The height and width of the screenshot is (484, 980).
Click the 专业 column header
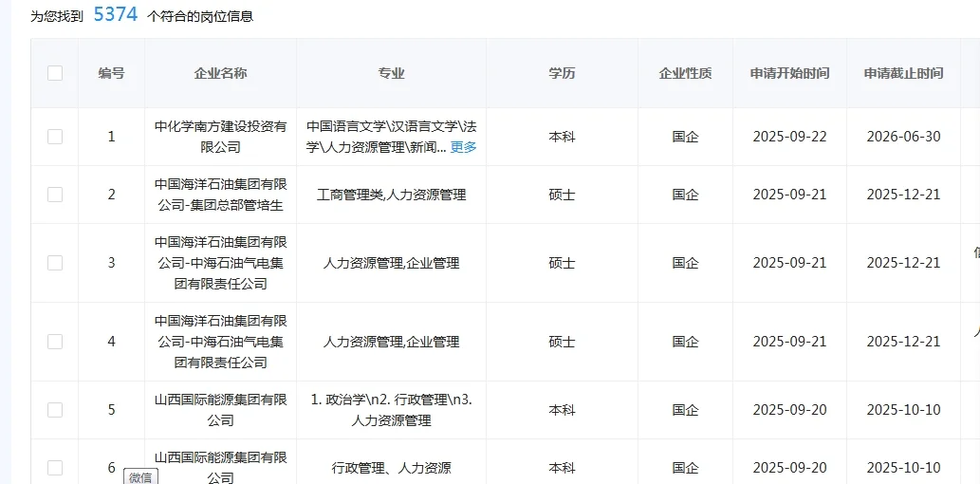tap(391, 73)
